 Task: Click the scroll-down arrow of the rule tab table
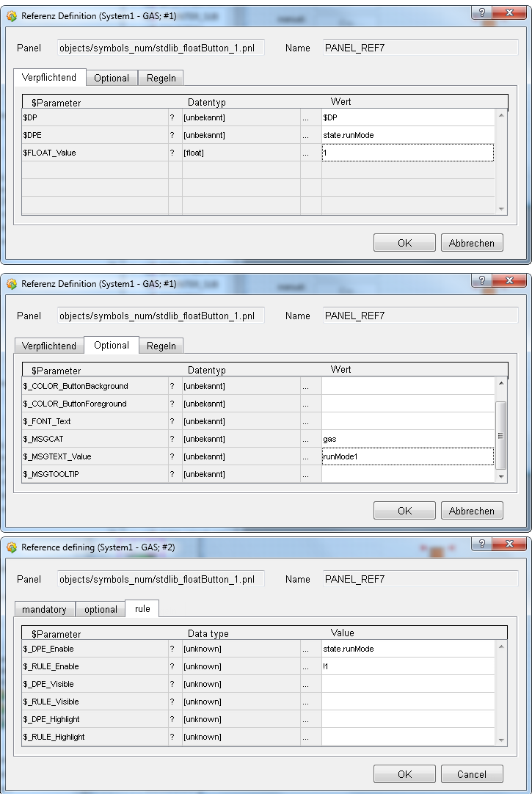click(501, 740)
